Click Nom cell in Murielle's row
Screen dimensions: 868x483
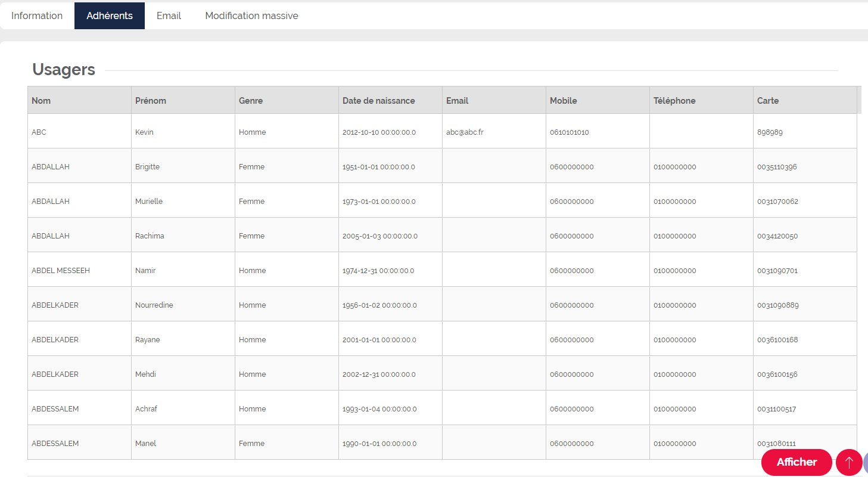point(79,201)
